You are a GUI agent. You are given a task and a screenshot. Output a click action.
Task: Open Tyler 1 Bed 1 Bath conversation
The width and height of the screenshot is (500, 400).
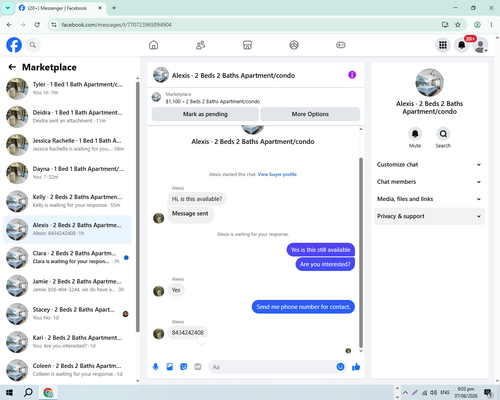tap(67, 88)
